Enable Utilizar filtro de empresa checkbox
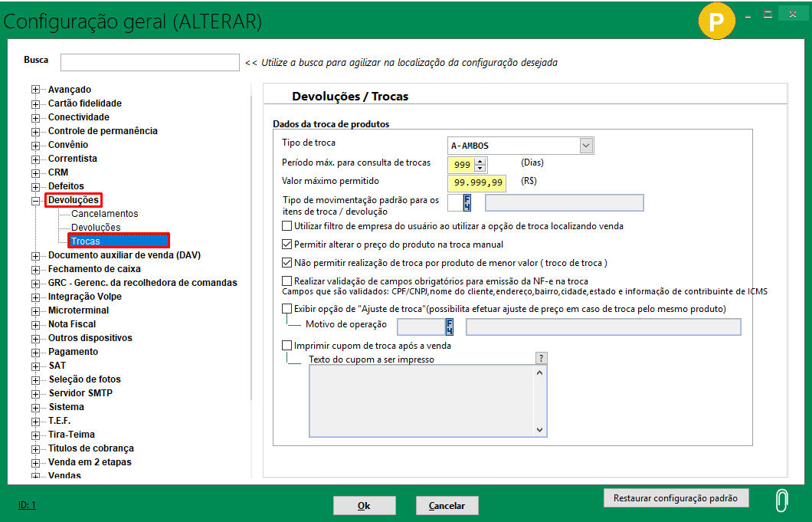Screen dimensions: 812x522 click(287, 226)
